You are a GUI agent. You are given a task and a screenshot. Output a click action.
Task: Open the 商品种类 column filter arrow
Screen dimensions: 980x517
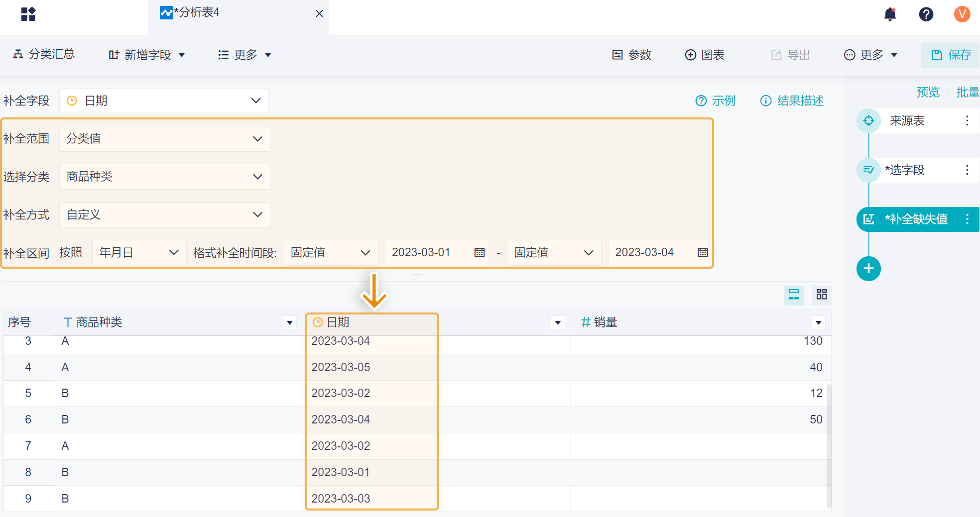coord(289,322)
